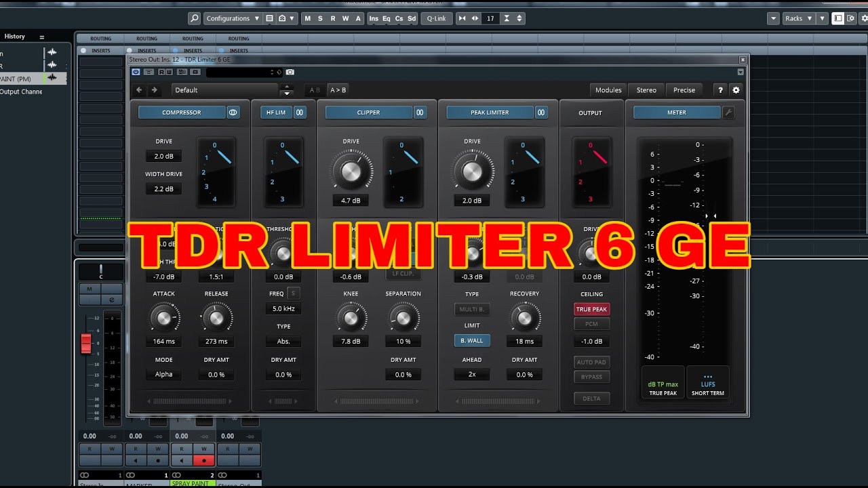Select Precise mode tab
The image size is (868, 488).
point(684,90)
